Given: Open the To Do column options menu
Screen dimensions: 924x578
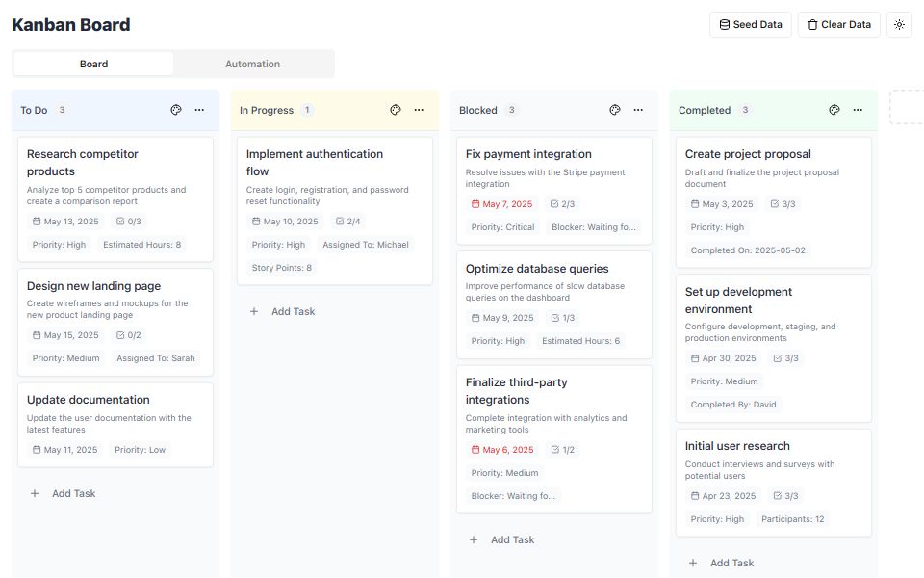Looking at the screenshot, I should click(199, 110).
